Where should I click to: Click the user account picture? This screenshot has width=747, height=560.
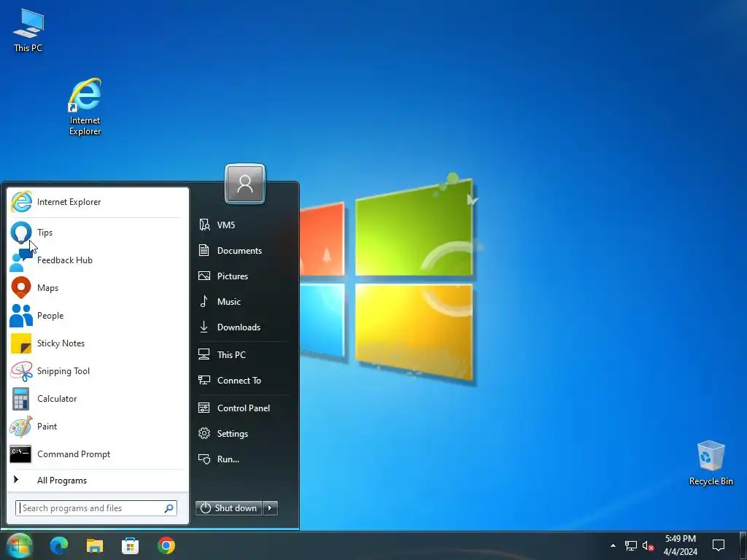click(245, 184)
